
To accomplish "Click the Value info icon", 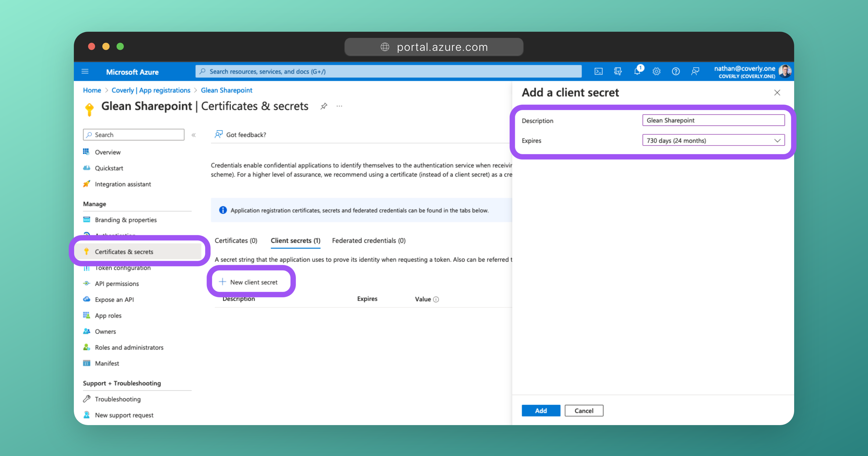I will point(436,299).
